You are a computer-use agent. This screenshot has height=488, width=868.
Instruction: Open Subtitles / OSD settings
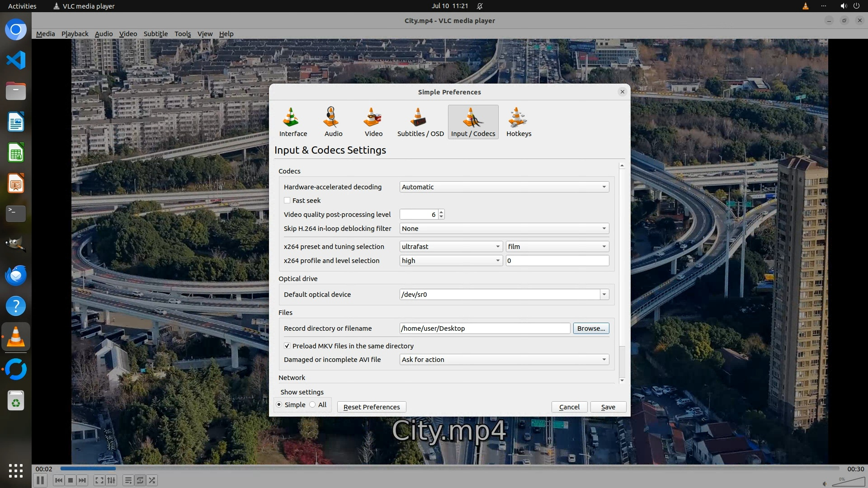point(420,122)
